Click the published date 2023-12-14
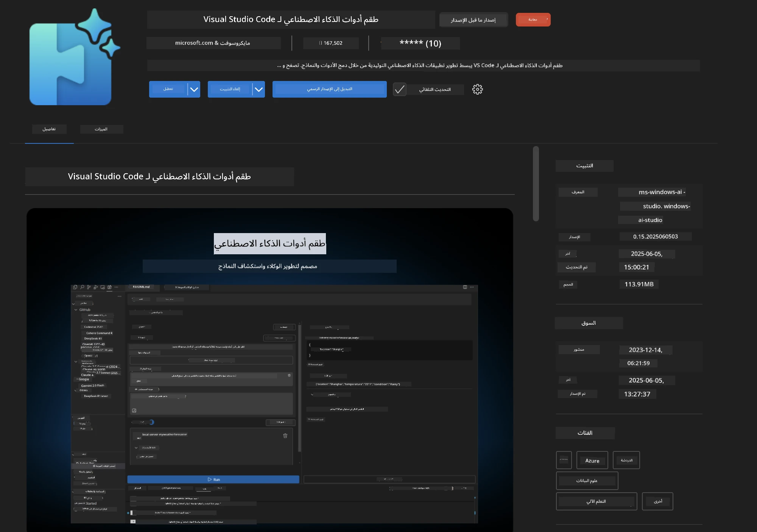 tap(646, 350)
